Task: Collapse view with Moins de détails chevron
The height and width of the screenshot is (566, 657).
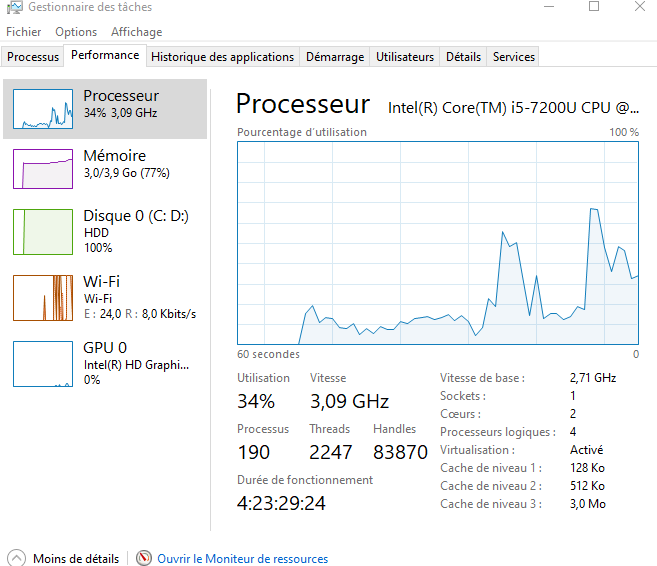Action: 16,558
